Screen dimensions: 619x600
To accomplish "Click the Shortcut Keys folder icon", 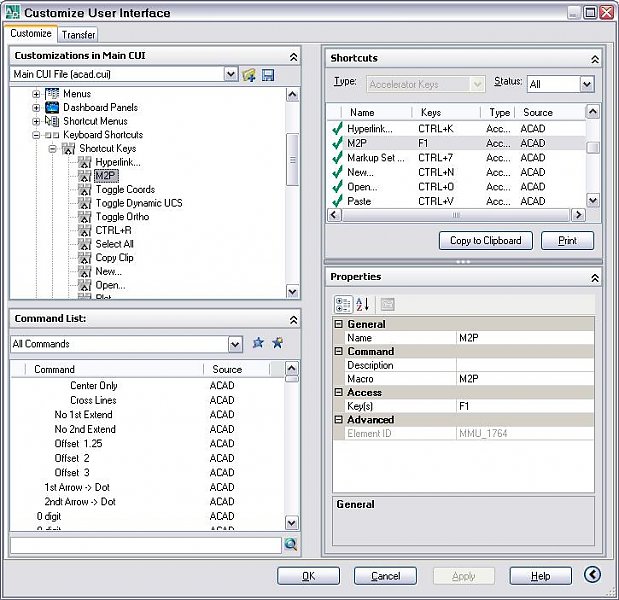I will 68,148.
